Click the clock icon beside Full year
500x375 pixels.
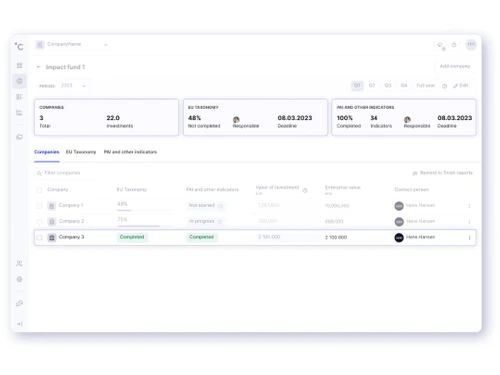tap(444, 86)
